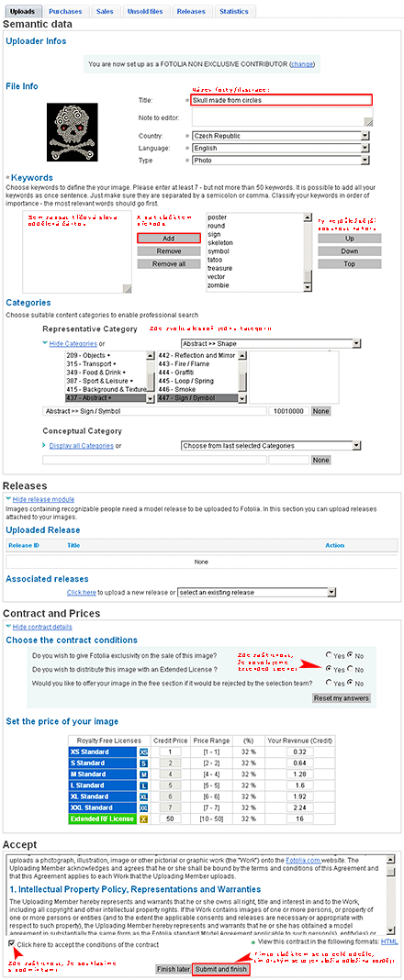Click the M Standard size icon
The height and width of the screenshot is (980, 404).
pyautogui.click(x=144, y=774)
